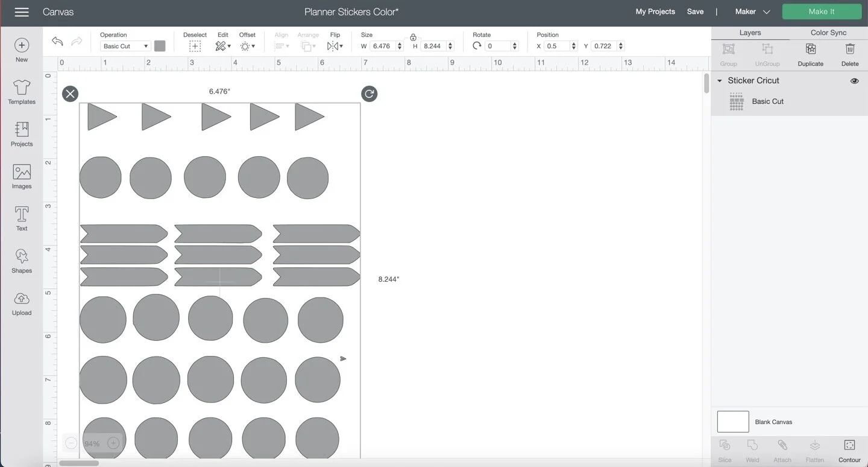This screenshot has width=868, height=467.
Task: Collapse the Sticker Cricut layer group
Action: (x=719, y=81)
